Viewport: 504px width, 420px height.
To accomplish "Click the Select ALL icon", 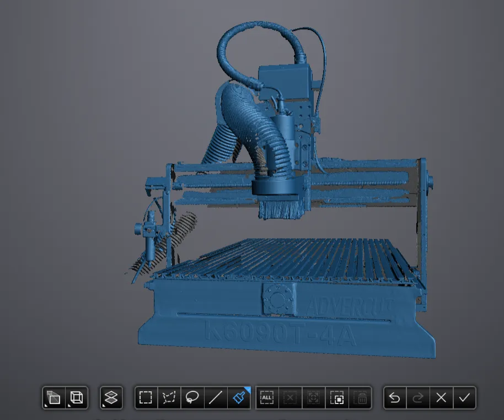I will pyautogui.click(x=267, y=397).
